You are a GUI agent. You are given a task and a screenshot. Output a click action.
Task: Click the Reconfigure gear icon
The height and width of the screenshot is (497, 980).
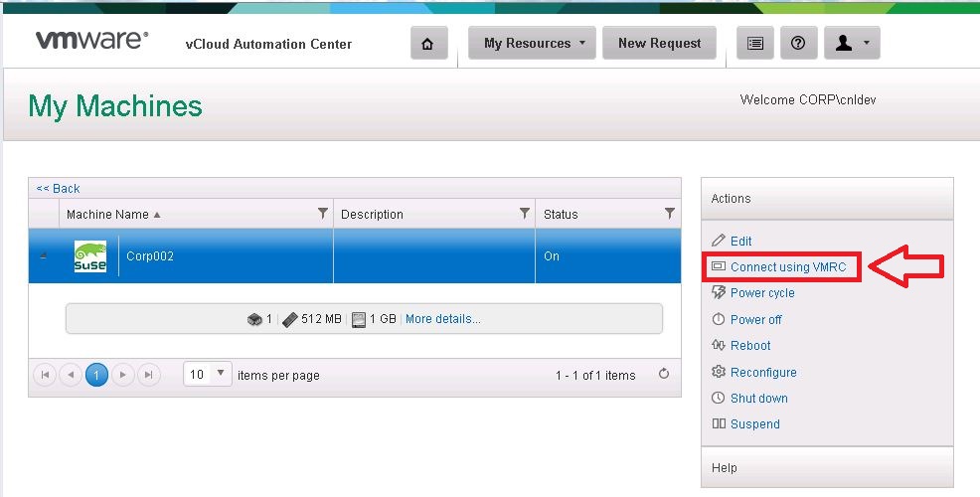[x=719, y=372]
